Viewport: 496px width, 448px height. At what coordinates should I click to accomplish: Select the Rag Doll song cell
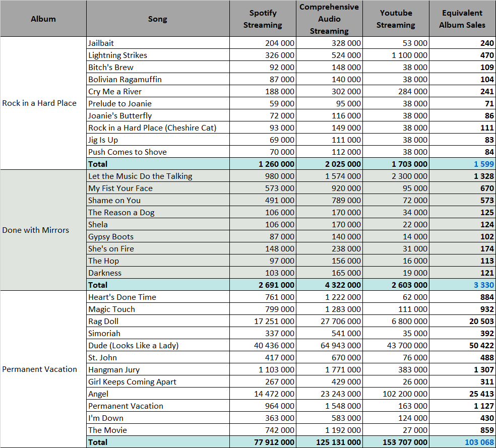pos(158,321)
